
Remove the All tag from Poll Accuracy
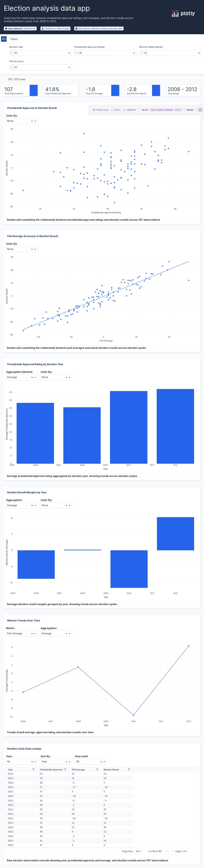(12, 67)
